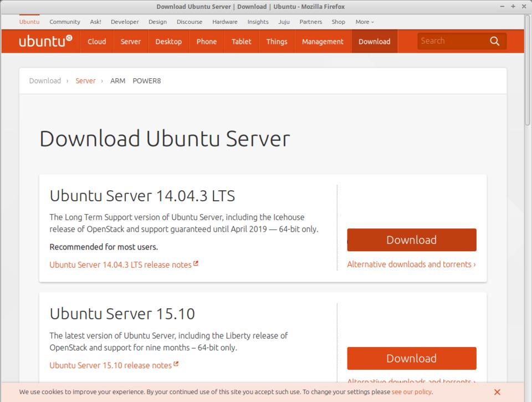The image size is (532, 402).
Task: Select the Management navigation item
Action: [x=323, y=42]
